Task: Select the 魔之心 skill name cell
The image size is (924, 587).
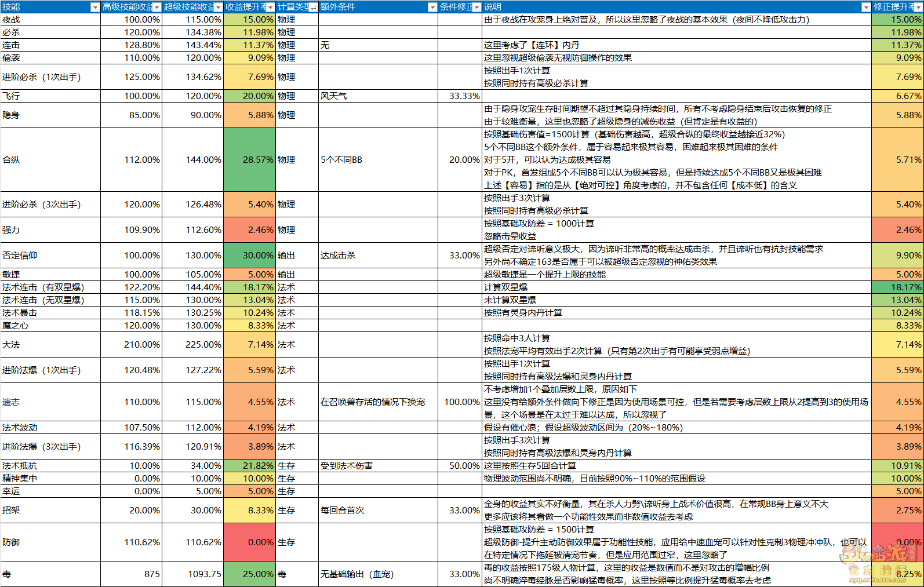Action: click(x=50, y=326)
